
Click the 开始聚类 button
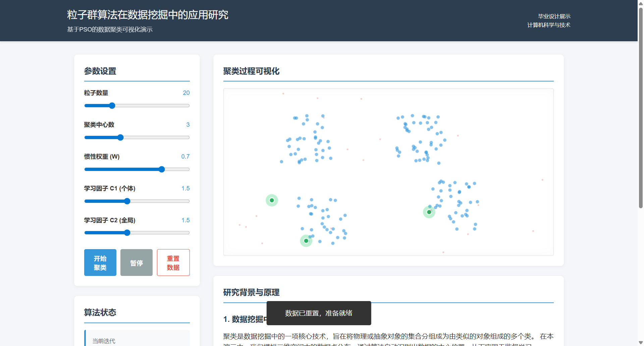tap(100, 263)
